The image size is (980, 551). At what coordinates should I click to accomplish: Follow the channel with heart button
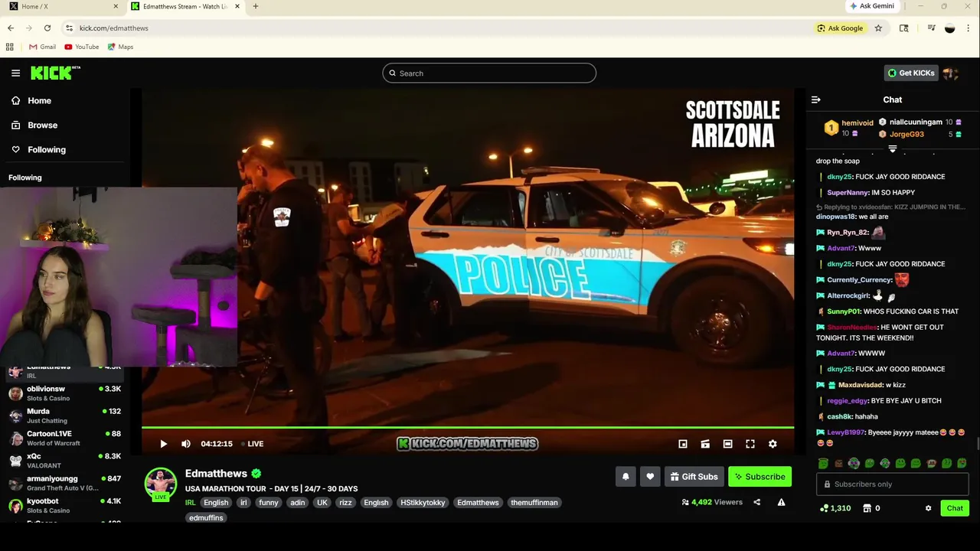(650, 477)
